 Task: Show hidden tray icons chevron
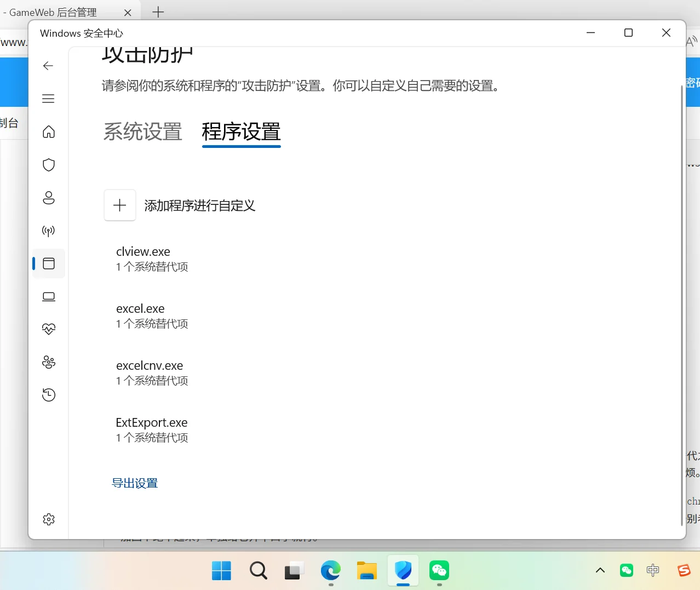[x=600, y=571]
